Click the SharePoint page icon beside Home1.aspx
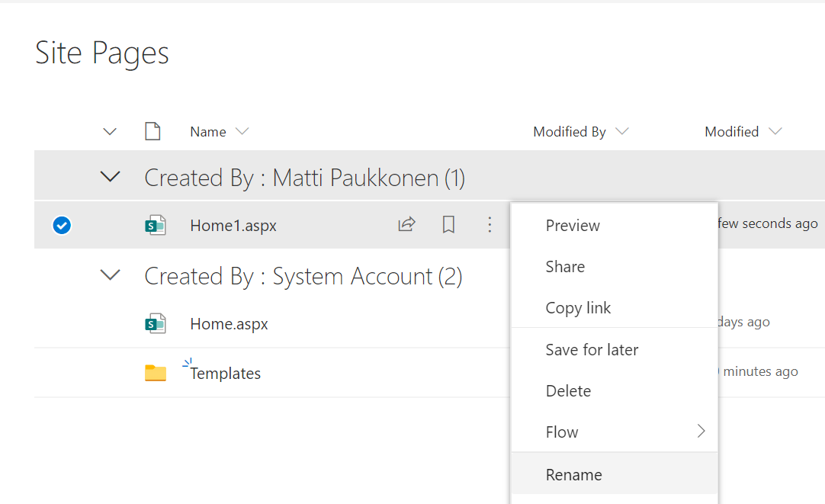Screen dimensions: 825x504 [x=156, y=224]
